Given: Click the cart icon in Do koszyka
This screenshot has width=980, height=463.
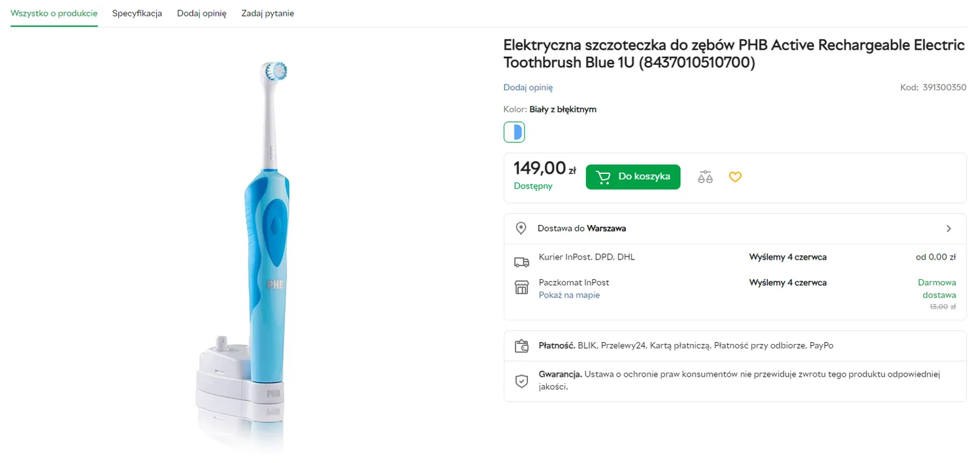Looking at the screenshot, I should (x=604, y=177).
